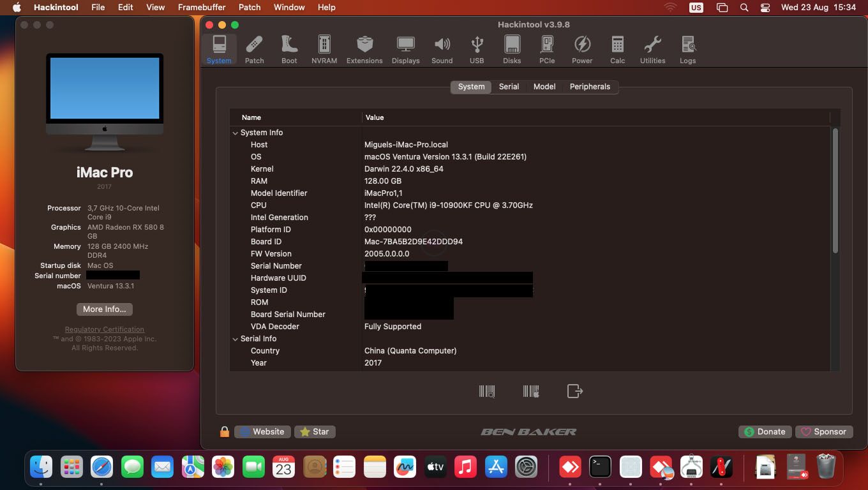This screenshot has width=868, height=490.
Task: Open the Framebuffer menu
Action: coord(202,8)
